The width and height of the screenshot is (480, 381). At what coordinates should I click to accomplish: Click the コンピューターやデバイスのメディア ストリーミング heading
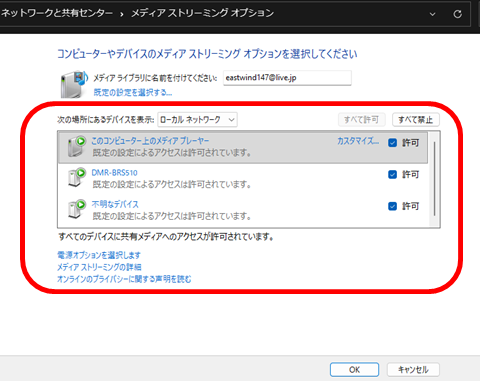pyautogui.click(x=207, y=54)
